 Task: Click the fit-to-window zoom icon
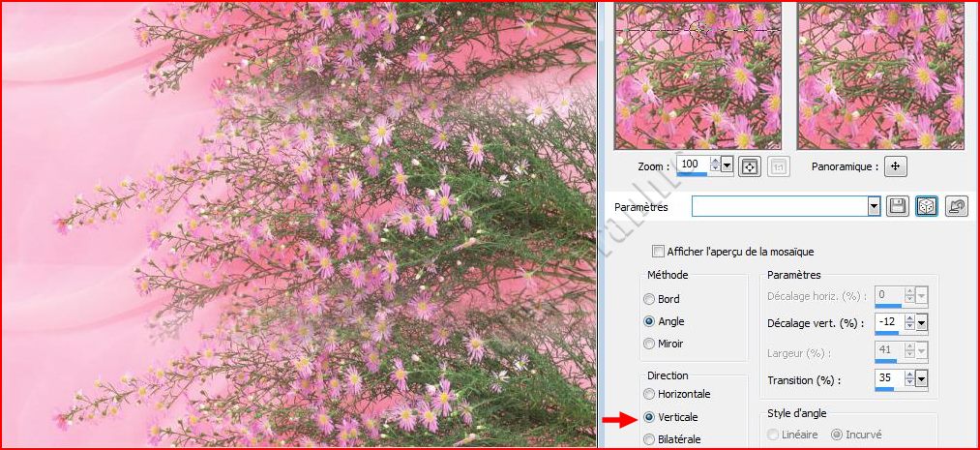coord(749,166)
